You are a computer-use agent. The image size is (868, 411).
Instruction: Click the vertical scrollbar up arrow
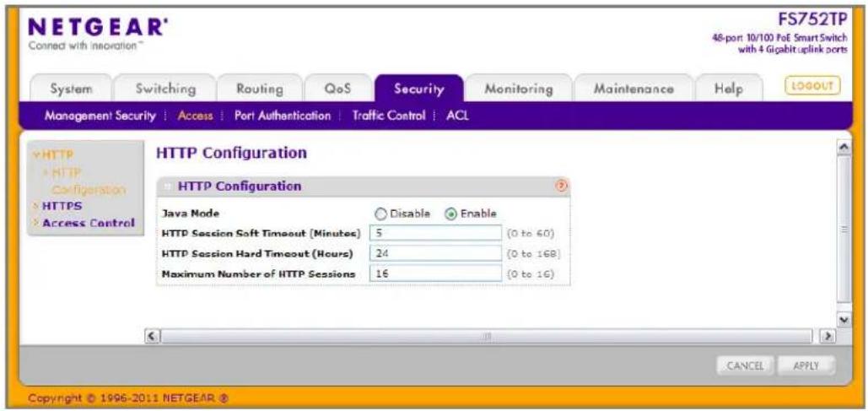[x=844, y=147]
